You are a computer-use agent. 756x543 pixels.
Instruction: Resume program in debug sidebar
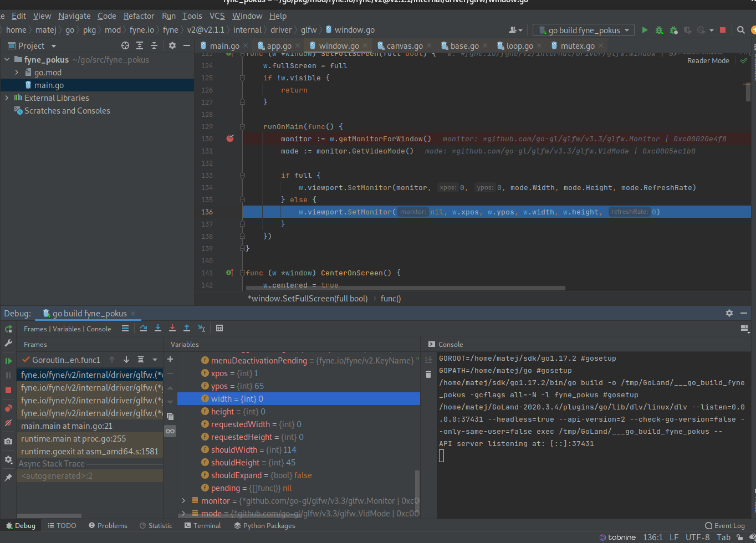(8, 361)
